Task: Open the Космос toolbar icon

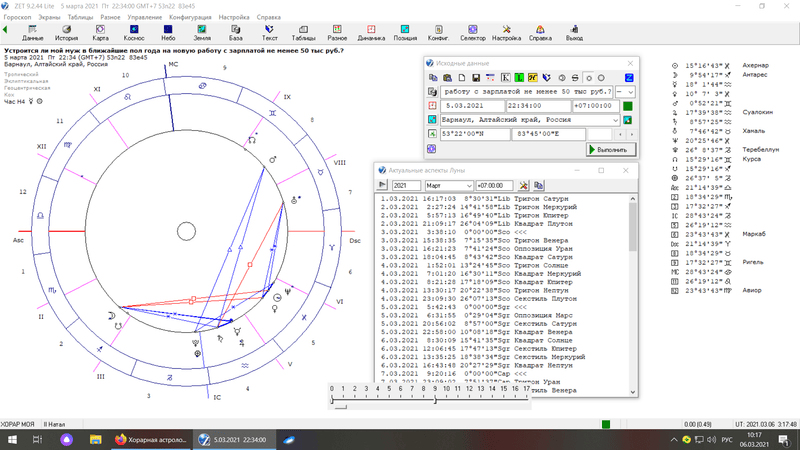Action: click(135, 32)
